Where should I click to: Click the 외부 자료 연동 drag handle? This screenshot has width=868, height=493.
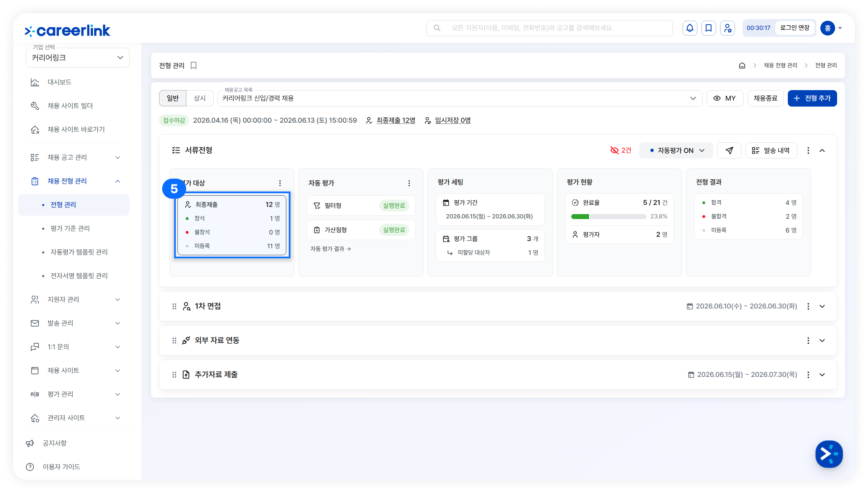coord(174,341)
